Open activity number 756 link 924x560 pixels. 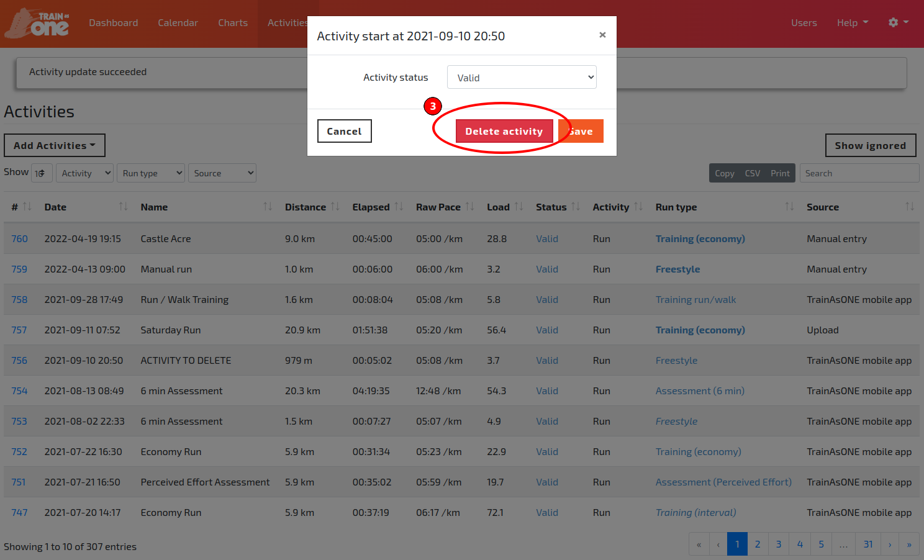[19, 360]
